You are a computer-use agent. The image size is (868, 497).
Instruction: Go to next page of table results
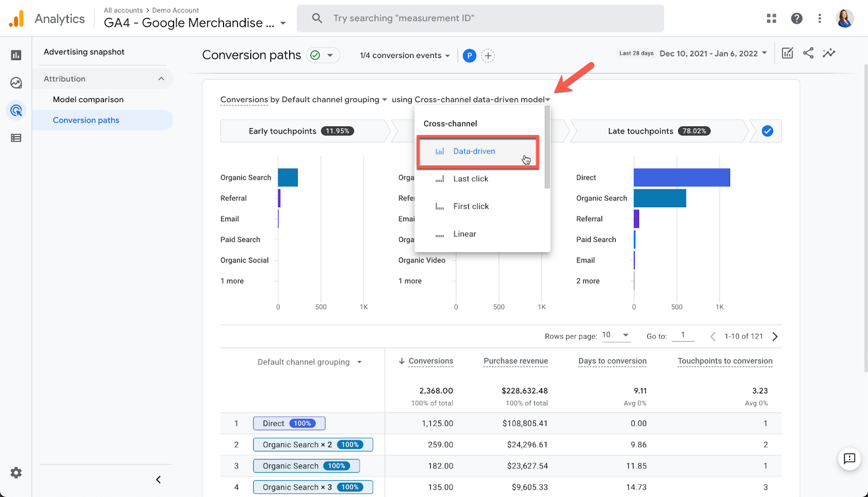pyautogui.click(x=775, y=336)
